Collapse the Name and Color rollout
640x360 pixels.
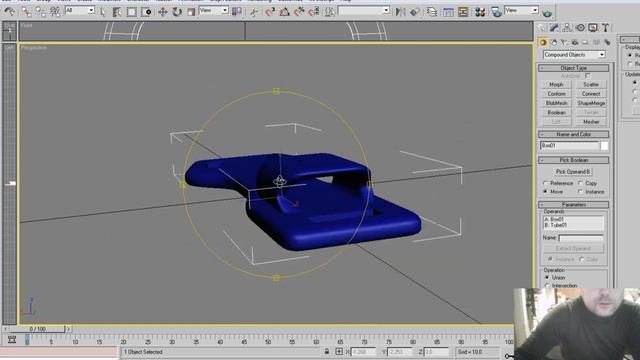click(x=573, y=134)
